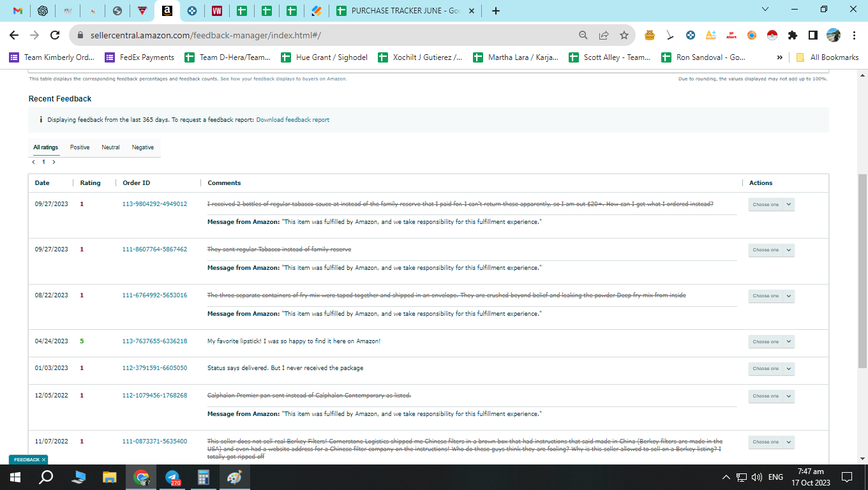Close the FEEDBACK widget
Screen dimensions: 868x490
coord(44,459)
